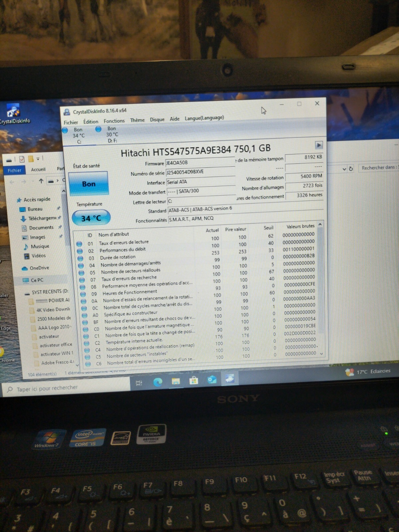Click Microsoft Edge icon on the taskbar

[x=158, y=382]
